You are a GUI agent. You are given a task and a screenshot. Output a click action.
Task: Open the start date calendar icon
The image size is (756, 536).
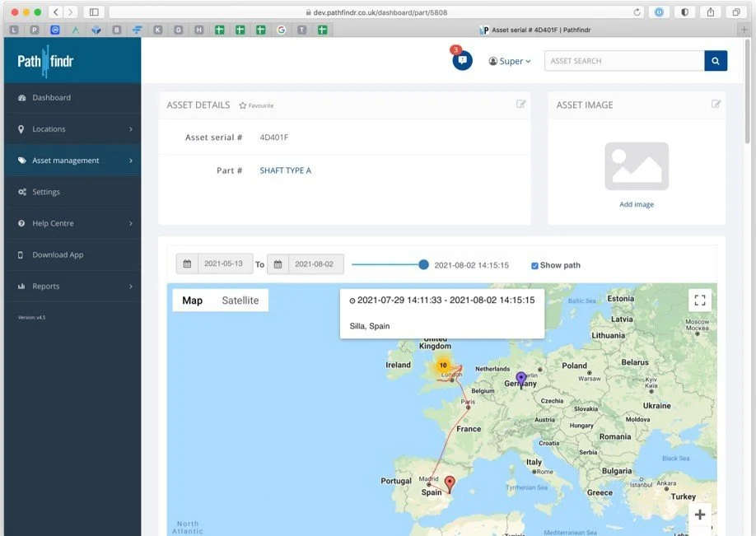pyautogui.click(x=188, y=263)
